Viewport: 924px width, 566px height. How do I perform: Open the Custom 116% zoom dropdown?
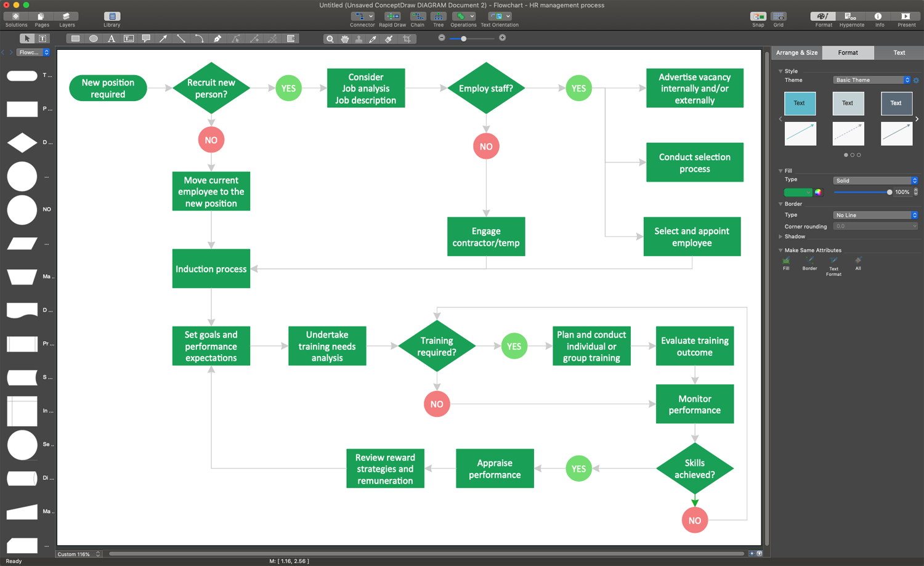click(x=78, y=554)
